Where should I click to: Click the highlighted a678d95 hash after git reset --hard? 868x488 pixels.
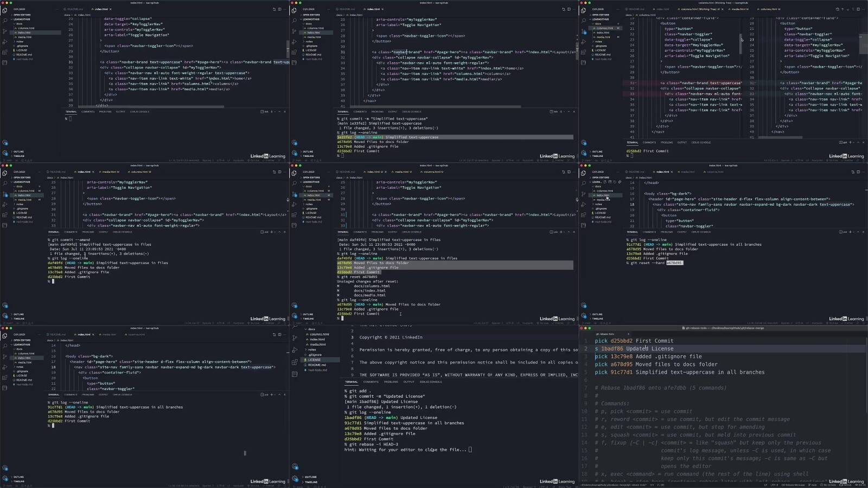(x=674, y=263)
